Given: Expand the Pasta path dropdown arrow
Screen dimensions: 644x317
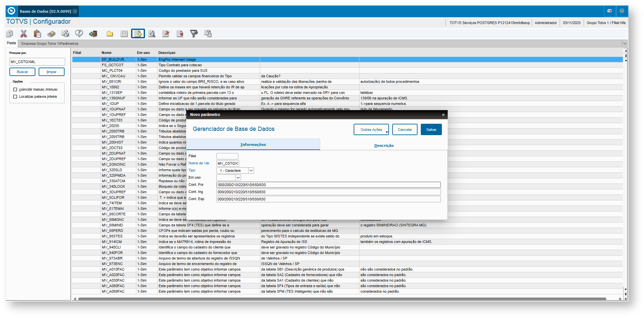Looking at the screenshot, I should tap(625, 44).
